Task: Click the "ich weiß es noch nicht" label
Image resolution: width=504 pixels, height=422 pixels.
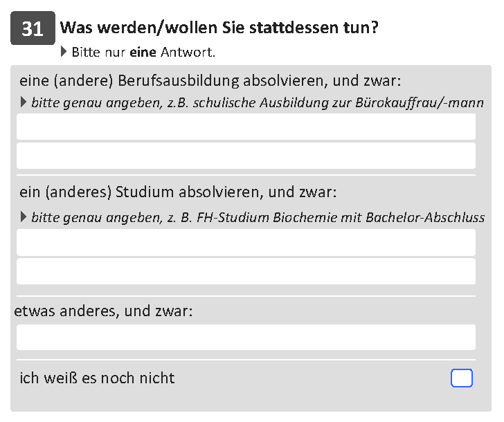Action: click(x=97, y=378)
